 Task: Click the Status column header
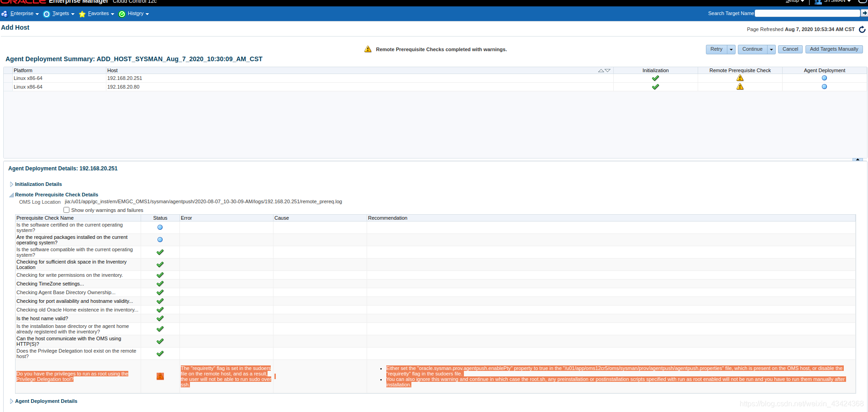160,218
